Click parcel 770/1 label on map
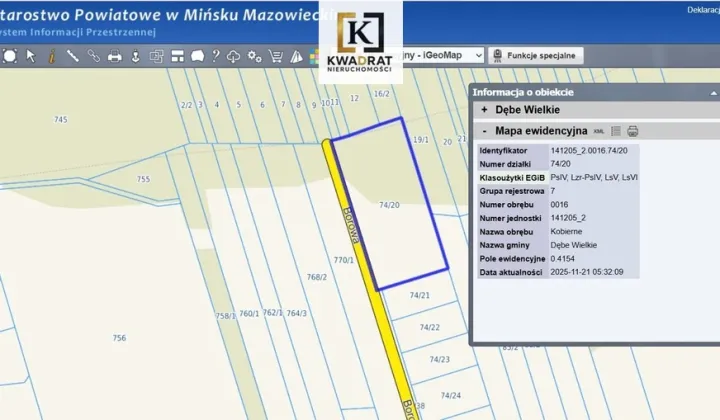The height and width of the screenshot is (420, 720). [343, 260]
